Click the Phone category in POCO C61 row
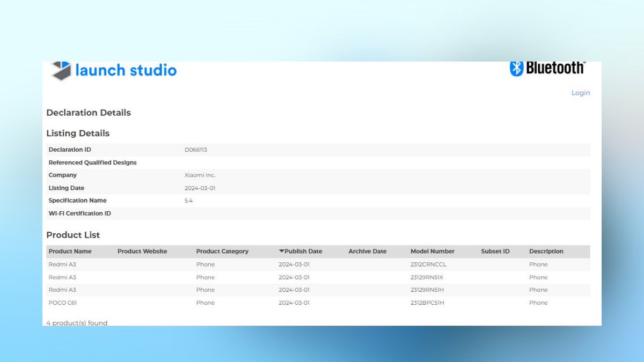The image size is (644, 362). (x=206, y=302)
